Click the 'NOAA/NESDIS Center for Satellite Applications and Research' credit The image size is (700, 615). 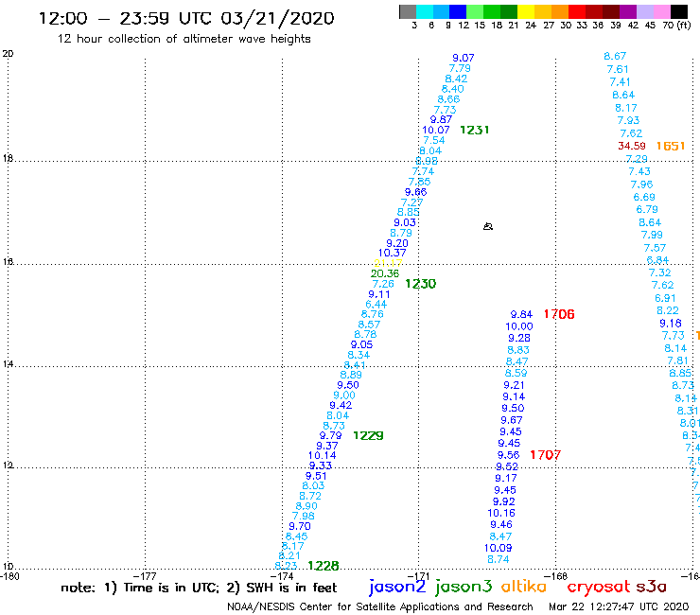point(380,606)
